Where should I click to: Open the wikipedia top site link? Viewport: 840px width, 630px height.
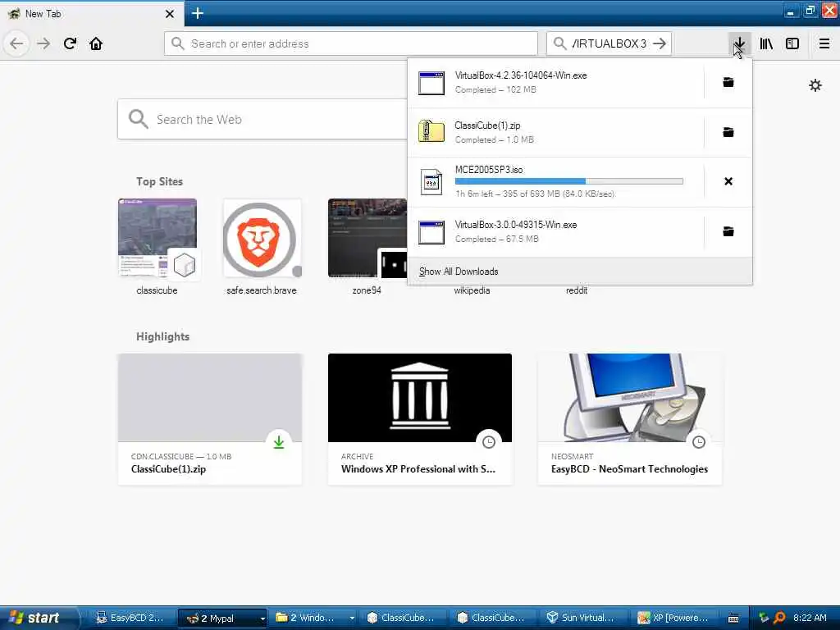click(x=472, y=290)
